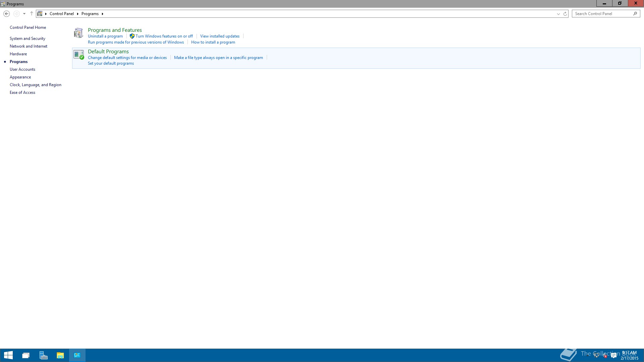Viewport: 644px width, 362px height.
Task: Click the Programs window title icon
Action: pos(3,4)
